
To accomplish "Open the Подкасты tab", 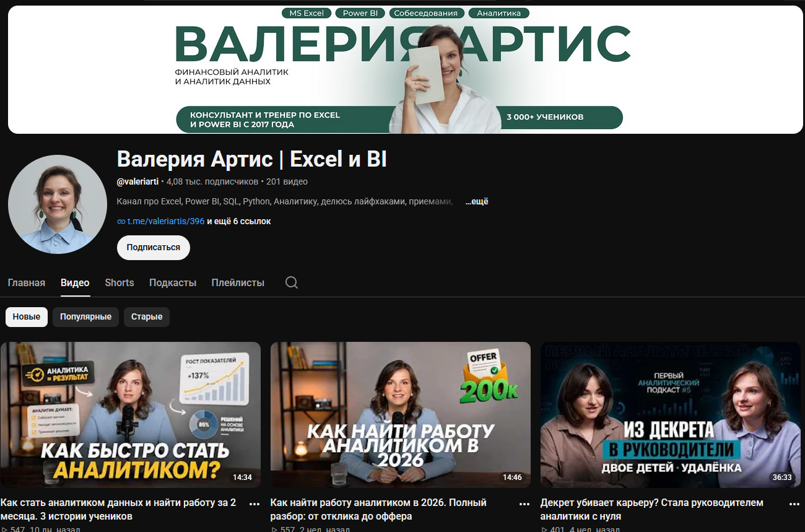I will click(173, 282).
